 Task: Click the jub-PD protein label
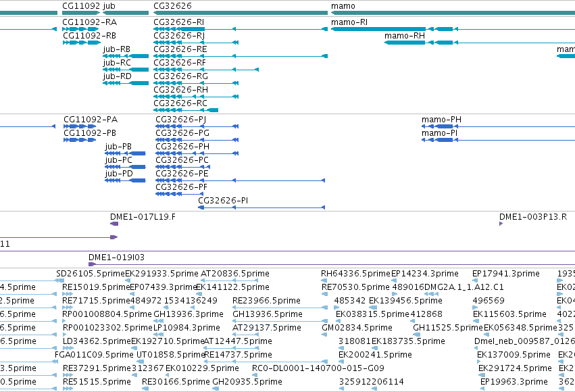pyautogui.click(x=119, y=174)
